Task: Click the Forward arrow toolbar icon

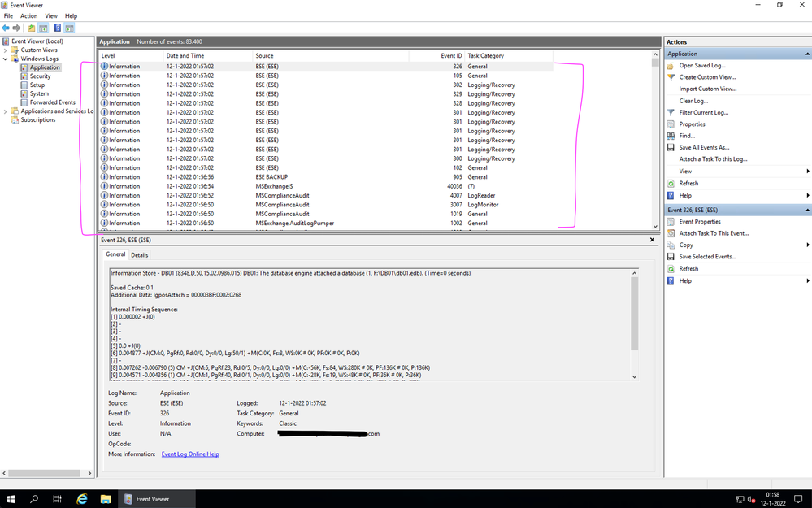Action: [16, 28]
